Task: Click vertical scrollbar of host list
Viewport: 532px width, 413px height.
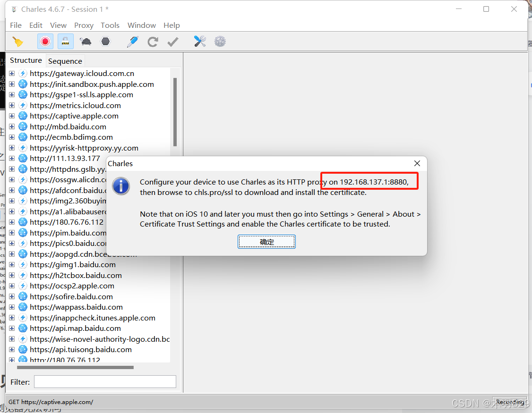Action: (x=175, y=112)
